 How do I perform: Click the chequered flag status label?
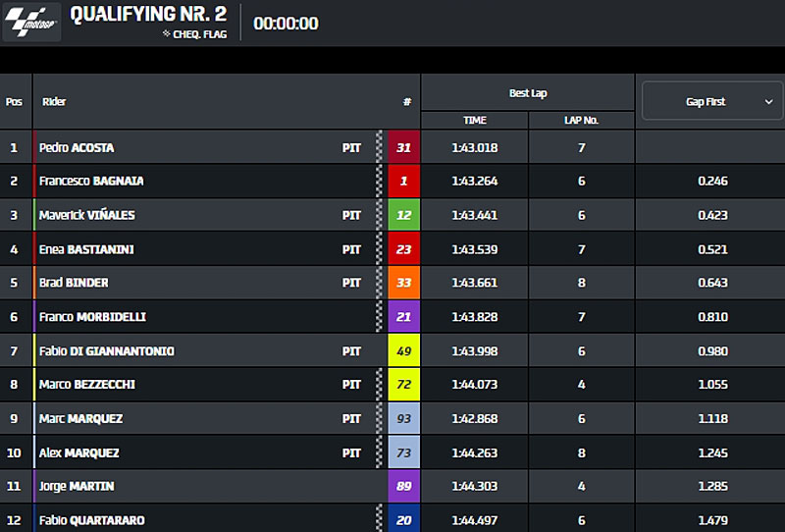tap(195, 34)
